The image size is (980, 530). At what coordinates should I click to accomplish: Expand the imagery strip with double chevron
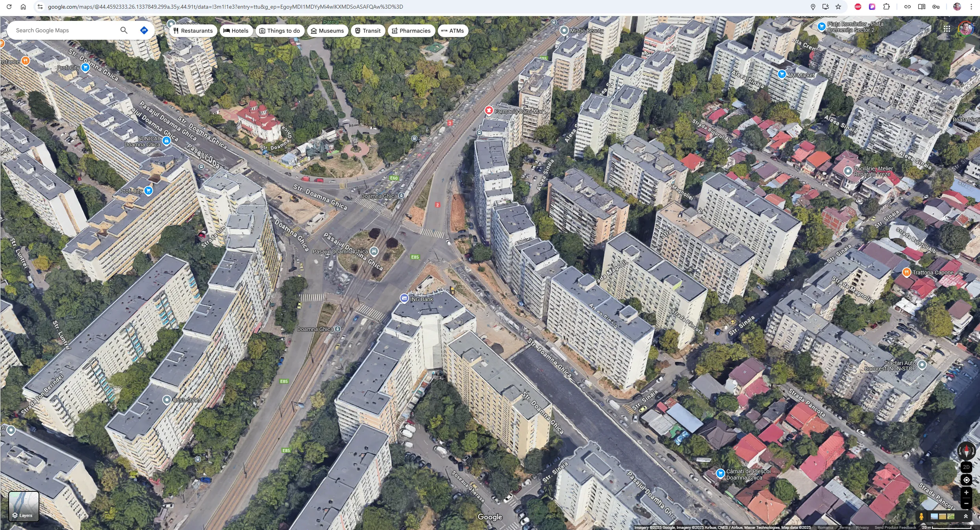[966, 516]
